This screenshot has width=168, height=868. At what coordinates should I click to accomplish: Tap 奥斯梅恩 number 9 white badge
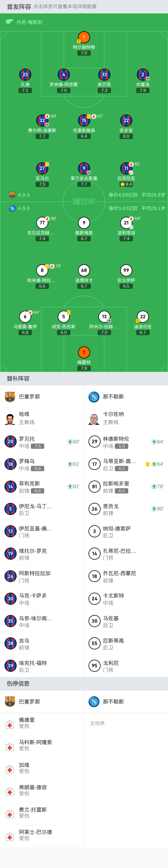[x=84, y=222]
